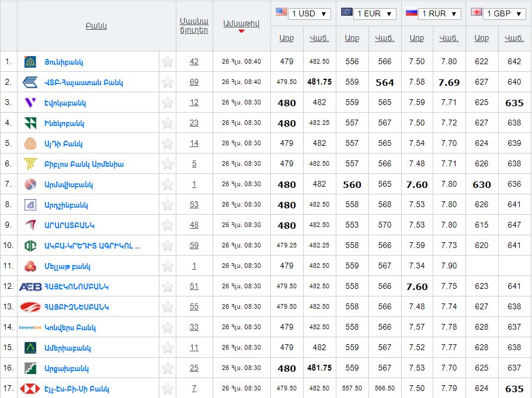Open Armbusinessbank's 55 branches link

point(194,307)
